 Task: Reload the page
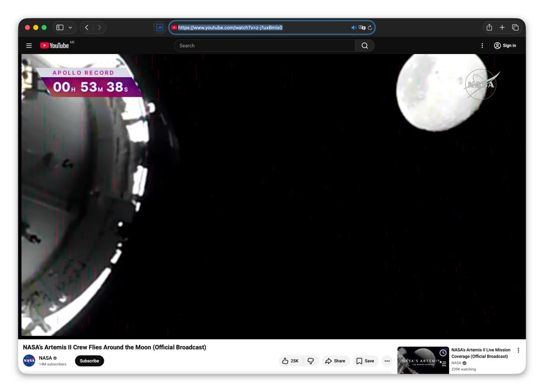370,28
